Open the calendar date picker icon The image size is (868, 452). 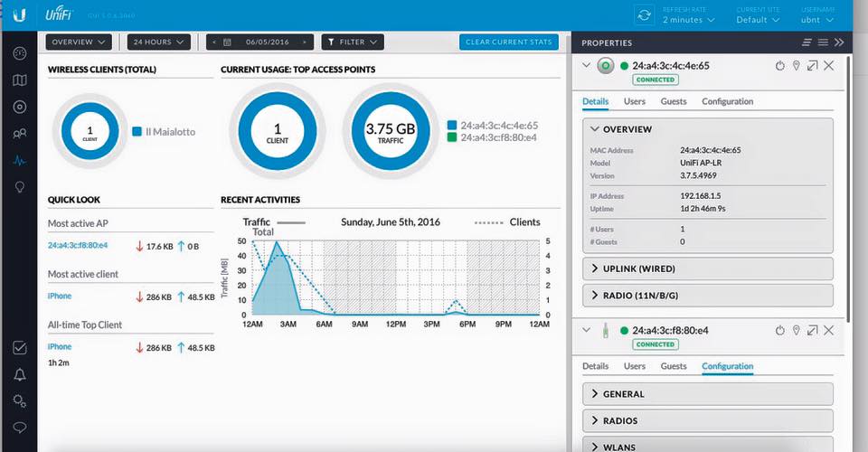coord(227,42)
